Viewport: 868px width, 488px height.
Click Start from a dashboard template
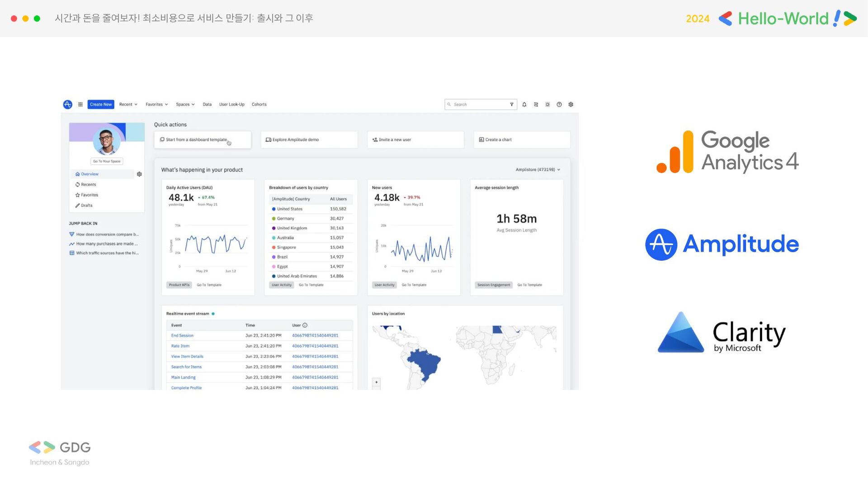pos(203,140)
